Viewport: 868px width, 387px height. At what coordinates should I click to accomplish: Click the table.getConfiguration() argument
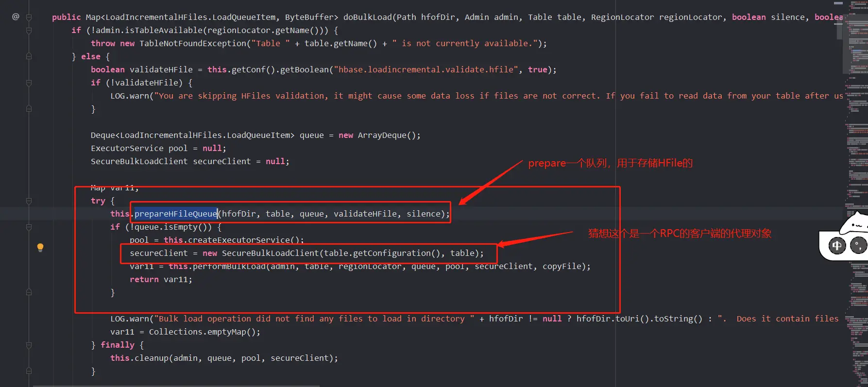[382, 253]
